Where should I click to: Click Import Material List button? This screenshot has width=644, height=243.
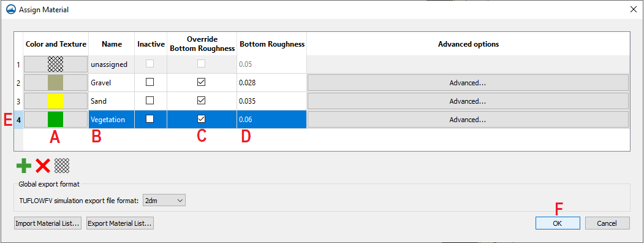(x=48, y=223)
